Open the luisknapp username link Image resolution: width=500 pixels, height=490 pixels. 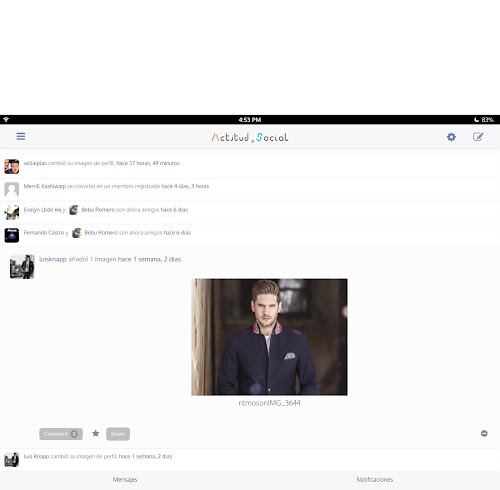tap(53, 259)
